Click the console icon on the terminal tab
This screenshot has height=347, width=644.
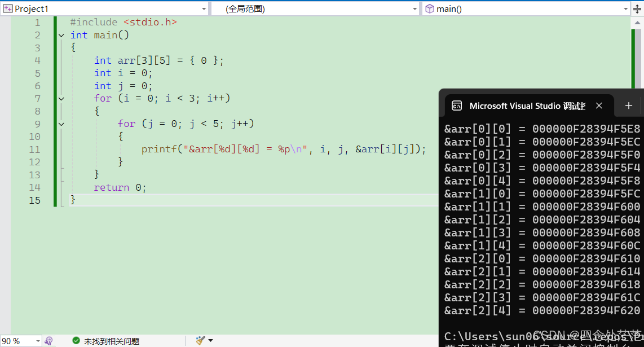click(457, 106)
